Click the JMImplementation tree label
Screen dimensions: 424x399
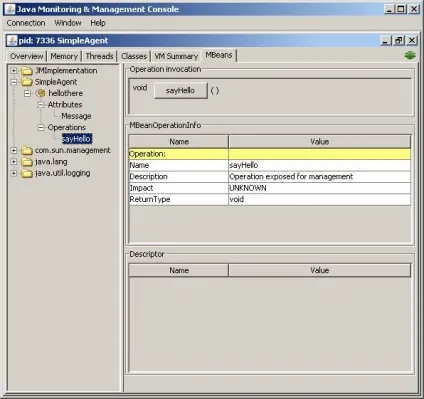[66, 71]
